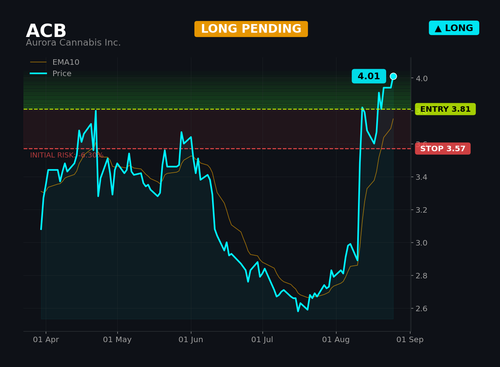Click the ENTRY 3.81 level label
500x367 pixels.
pyautogui.click(x=445, y=109)
